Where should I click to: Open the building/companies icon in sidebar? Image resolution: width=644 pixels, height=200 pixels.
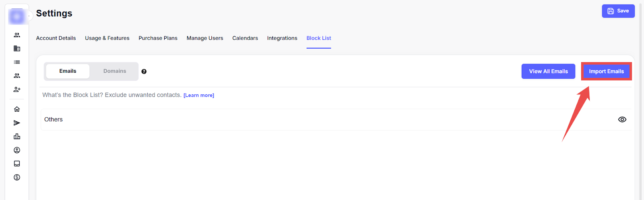[x=17, y=49]
